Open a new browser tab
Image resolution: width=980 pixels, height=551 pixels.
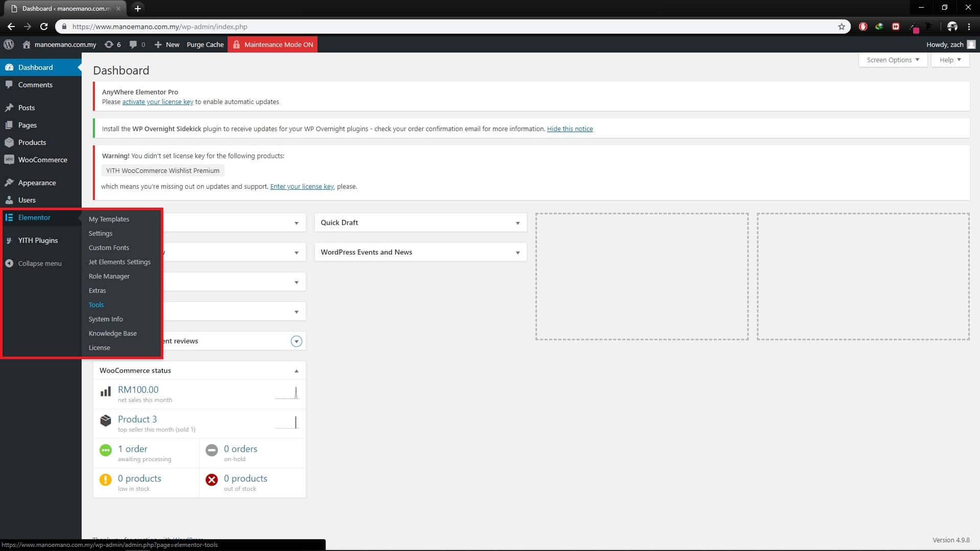pos(137,8)
